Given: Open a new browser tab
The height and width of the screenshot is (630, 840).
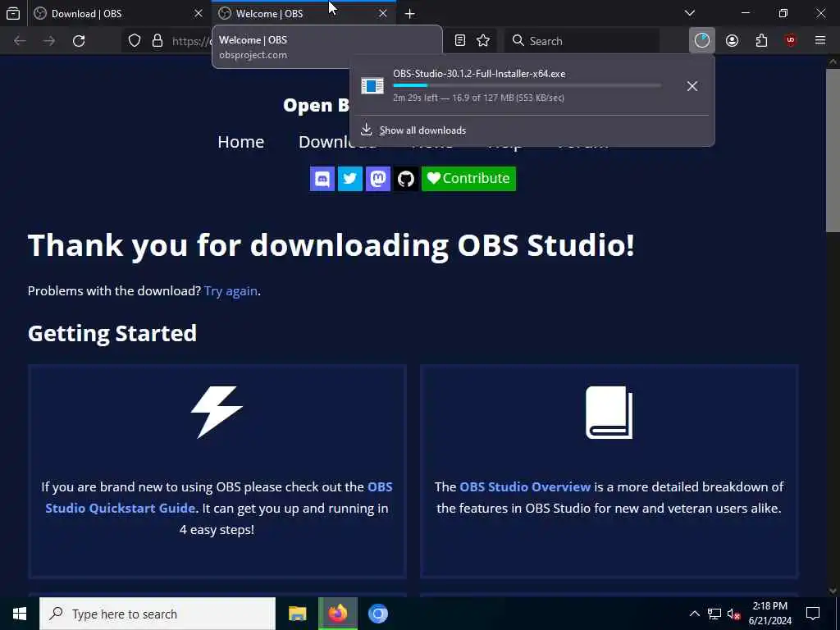Looking at the screenshot, I should coord(410,14).
